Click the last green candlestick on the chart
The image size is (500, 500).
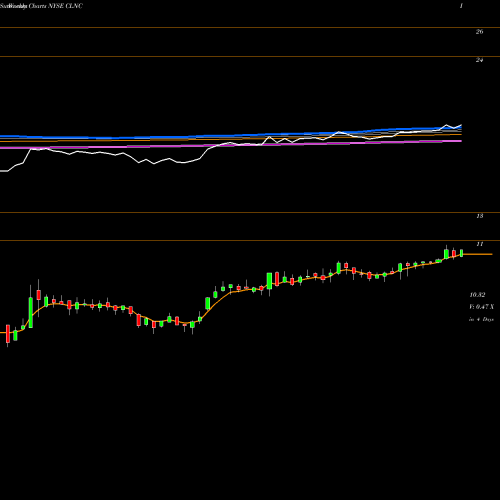462,253
